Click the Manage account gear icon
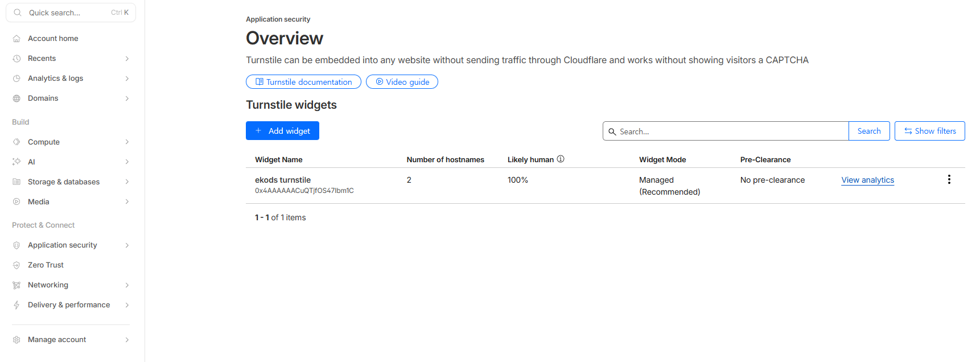The height and width of the screenshot is (362, 980). click(x=17, y=340)
